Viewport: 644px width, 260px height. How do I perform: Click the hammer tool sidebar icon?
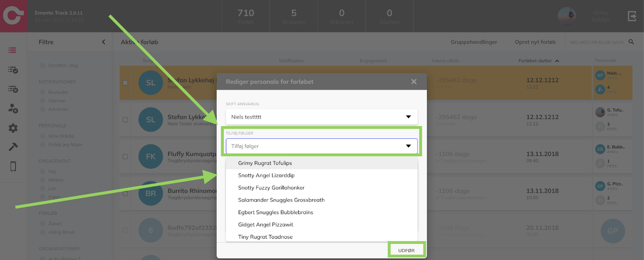[x=13, y=147]
